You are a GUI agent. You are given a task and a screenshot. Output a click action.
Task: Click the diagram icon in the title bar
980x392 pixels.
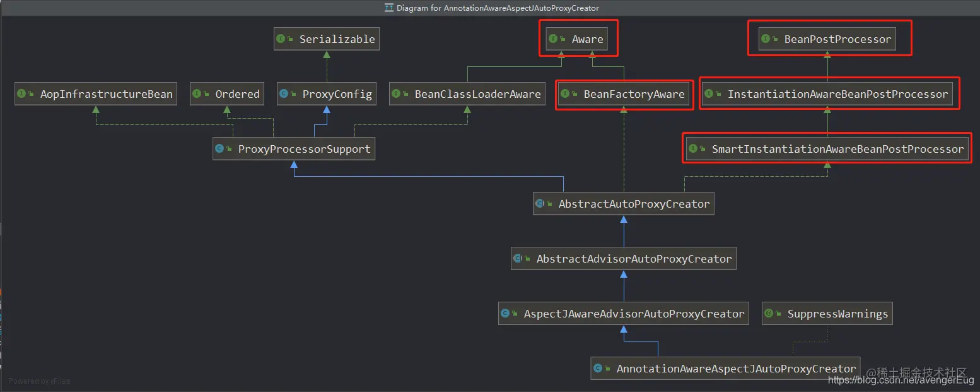[389, 8]
